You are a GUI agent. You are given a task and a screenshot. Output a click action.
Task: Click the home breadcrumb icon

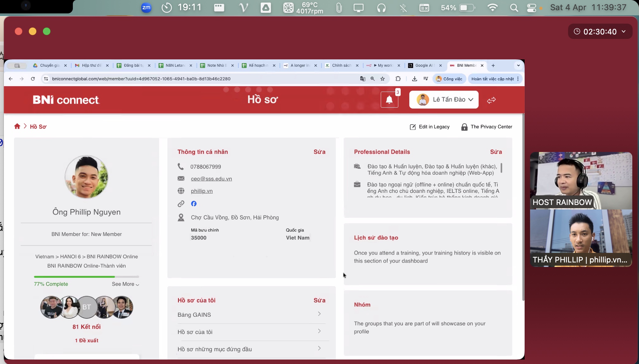pos(17,126)
